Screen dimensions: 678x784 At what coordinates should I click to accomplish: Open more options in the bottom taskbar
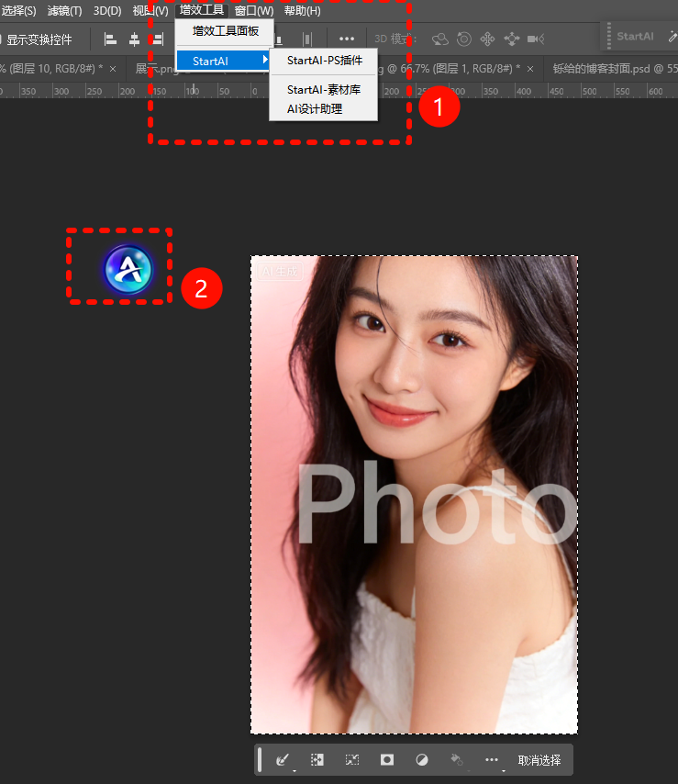(492, 760)
